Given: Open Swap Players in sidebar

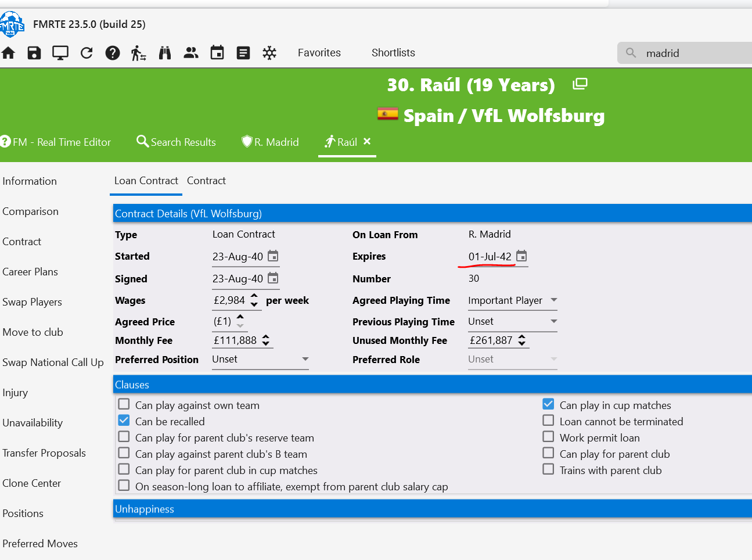Looking at the screenshot, I should 32,302.
